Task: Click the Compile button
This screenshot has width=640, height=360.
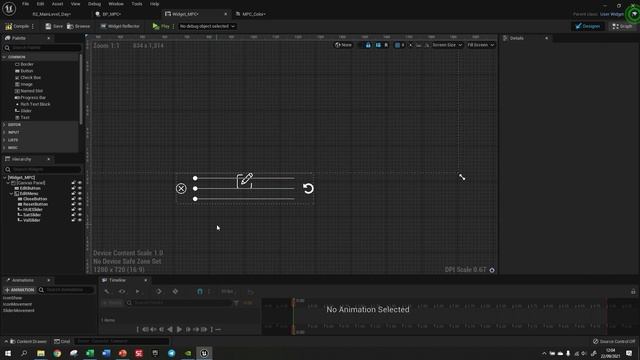Action: (x=17, y=26)
